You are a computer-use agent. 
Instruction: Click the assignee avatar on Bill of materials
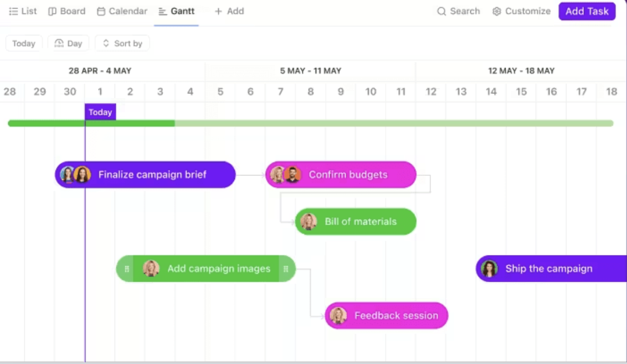click(x=309, y=222)
